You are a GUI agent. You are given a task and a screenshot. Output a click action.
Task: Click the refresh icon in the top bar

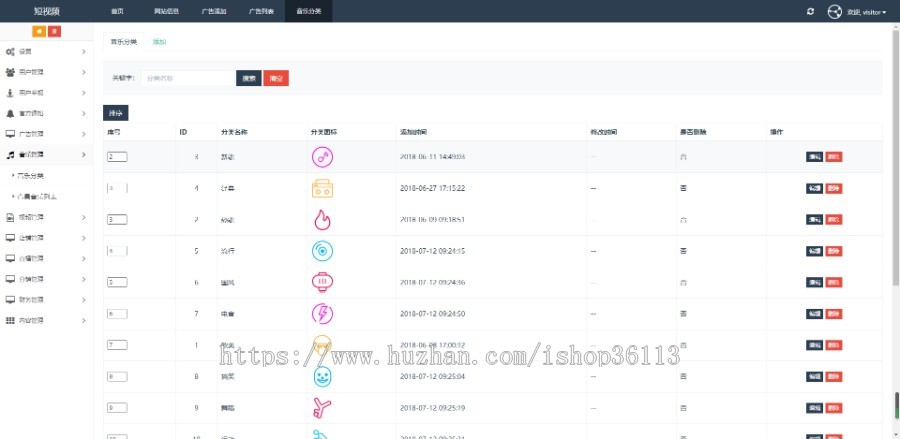pyautogui.click(x=810, y=11)
